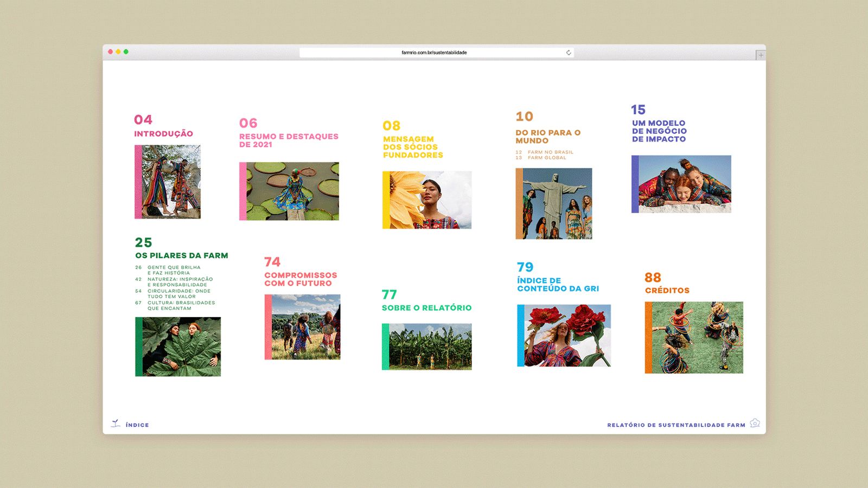
Task: Click the large page number 08
Action: tap(392, 126)
